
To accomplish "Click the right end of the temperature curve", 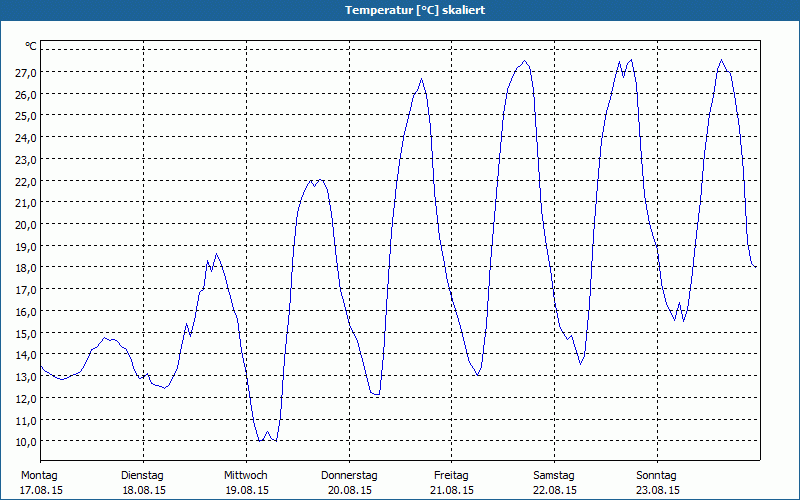I will click(x=755, y=266).
